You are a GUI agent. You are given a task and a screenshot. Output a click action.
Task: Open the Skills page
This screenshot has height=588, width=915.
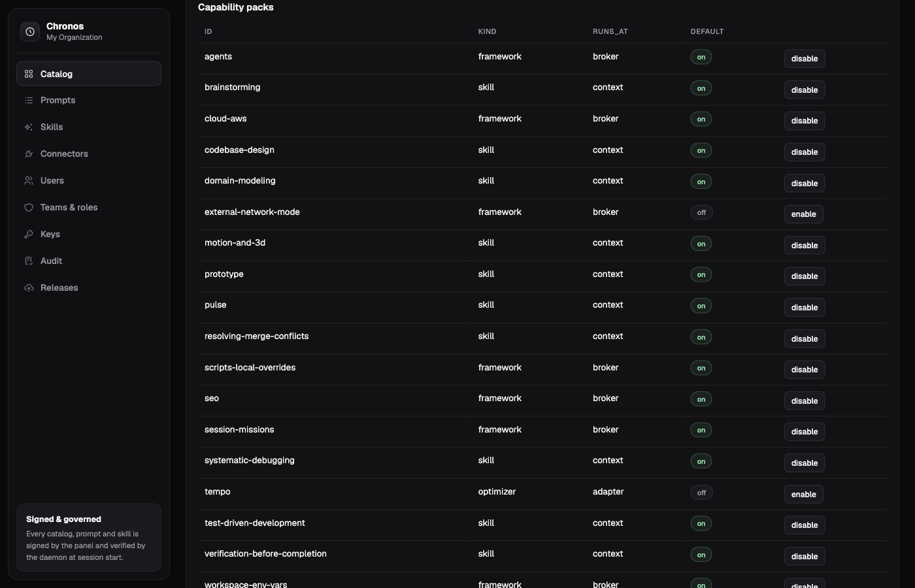click(x=89, y=127)
